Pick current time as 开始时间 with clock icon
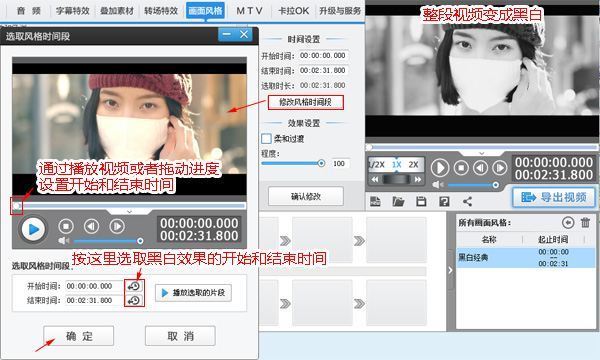The height and width of the screenshot is (360, 600). click(134, 286)
